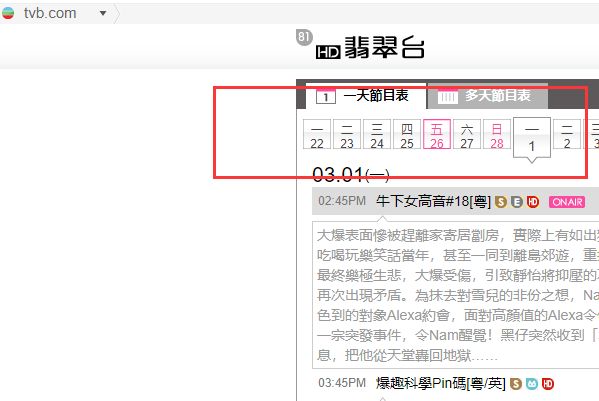
Task: Switch to the 一天節目表 tab
Action: pos(366,95)
